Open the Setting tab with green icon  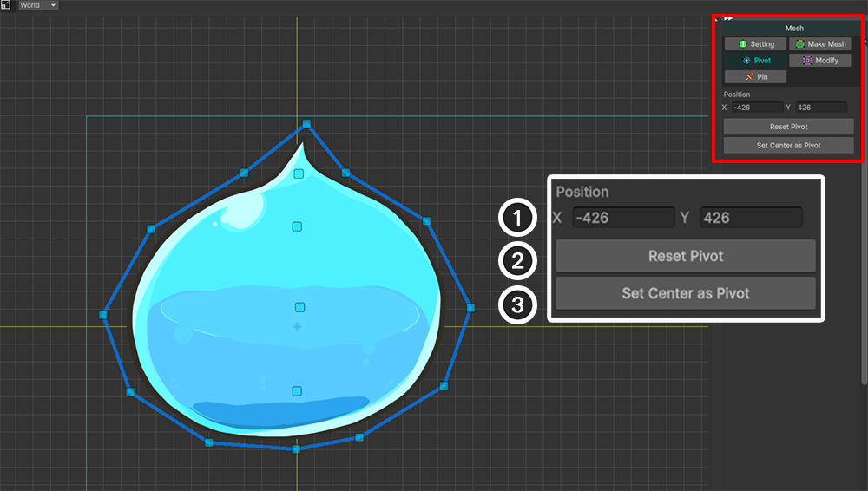click(x=755, y=44)
